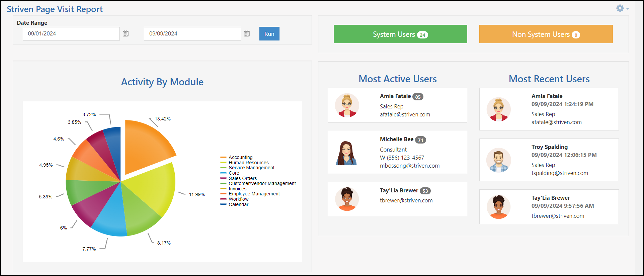Click Michelle Bee avatar in Most Active Users
This screenshot has height=276, width=644.
(346, 153)
